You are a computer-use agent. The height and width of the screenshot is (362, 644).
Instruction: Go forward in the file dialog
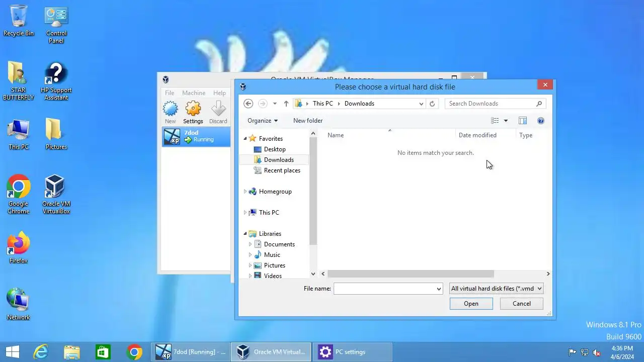(x=263, y=104)
